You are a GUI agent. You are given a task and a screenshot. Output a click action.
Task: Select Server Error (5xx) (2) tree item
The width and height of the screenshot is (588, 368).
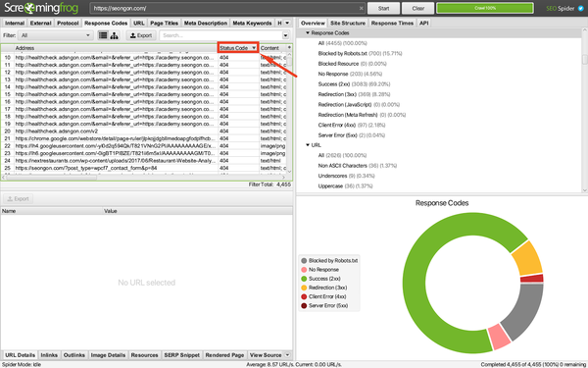coord(352,135)
